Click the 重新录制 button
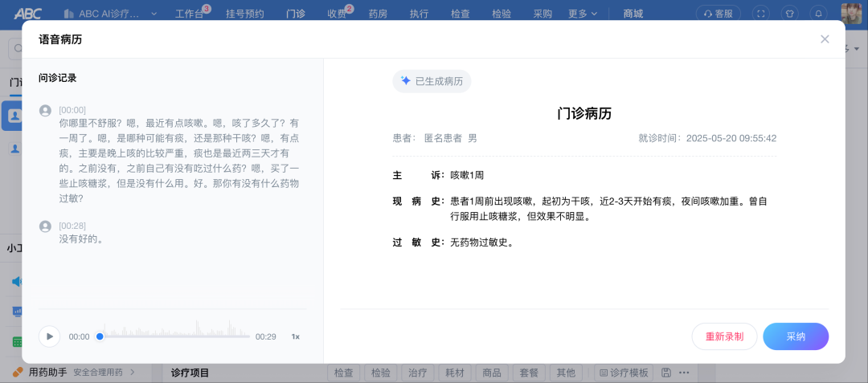 pos(724,336)
